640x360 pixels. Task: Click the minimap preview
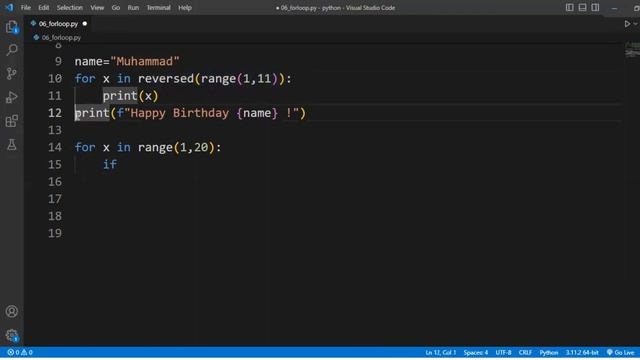[632, 49]
